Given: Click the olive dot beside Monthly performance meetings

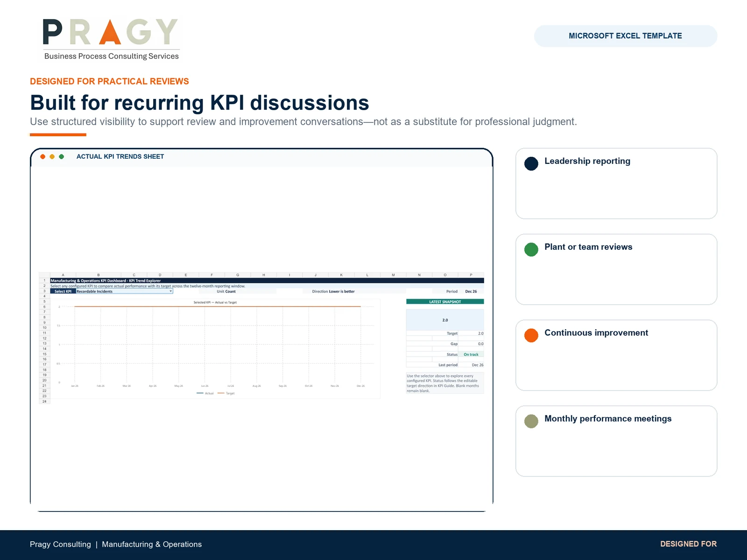Looking at the screenshot, I should point(531,421).
